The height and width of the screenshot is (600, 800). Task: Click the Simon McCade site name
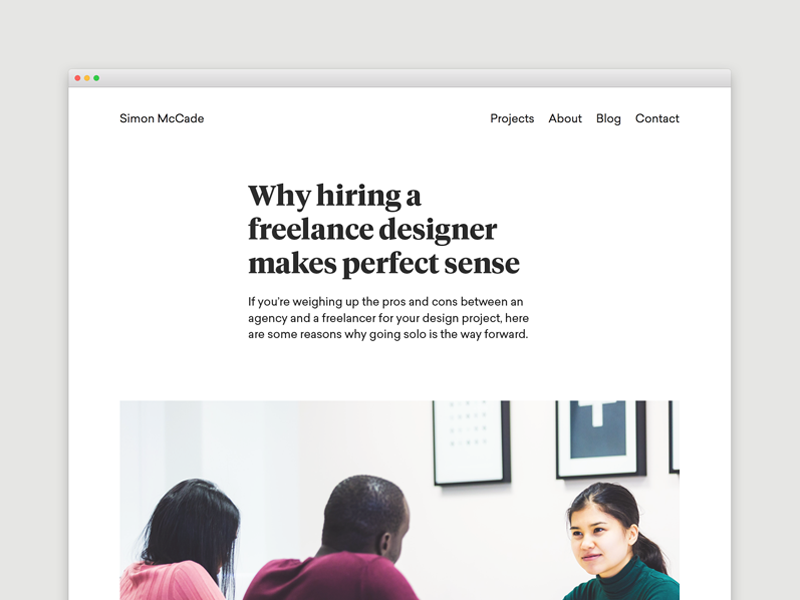(161, 118)
